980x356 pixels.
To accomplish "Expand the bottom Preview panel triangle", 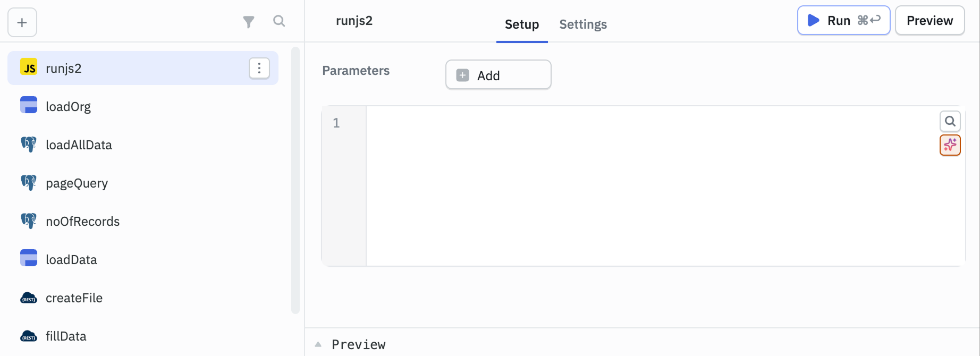I will click(318, 344).
